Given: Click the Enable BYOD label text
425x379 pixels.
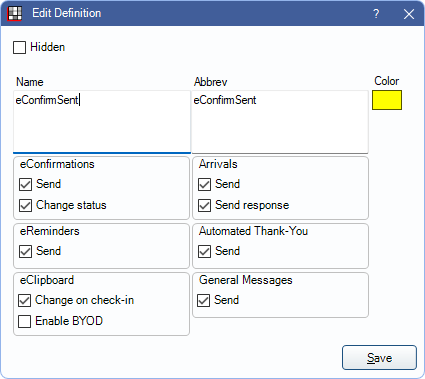Looking at the screenshot, I should point(69,321).
